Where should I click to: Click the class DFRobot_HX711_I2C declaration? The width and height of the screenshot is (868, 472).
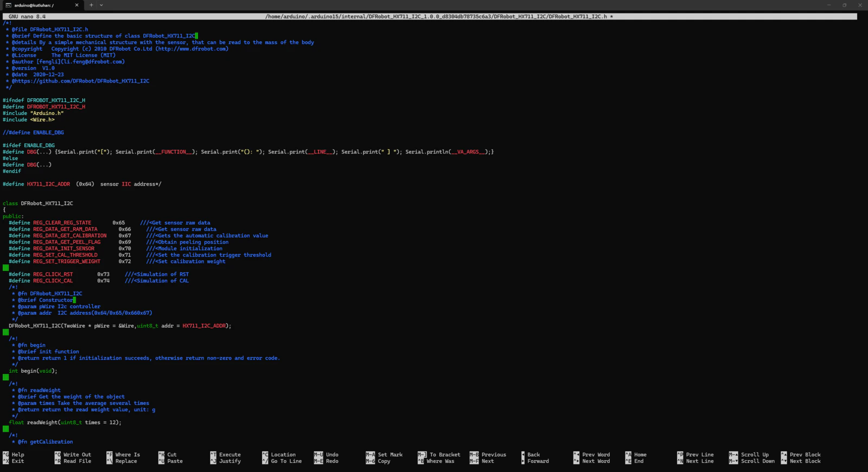[38, 203]
